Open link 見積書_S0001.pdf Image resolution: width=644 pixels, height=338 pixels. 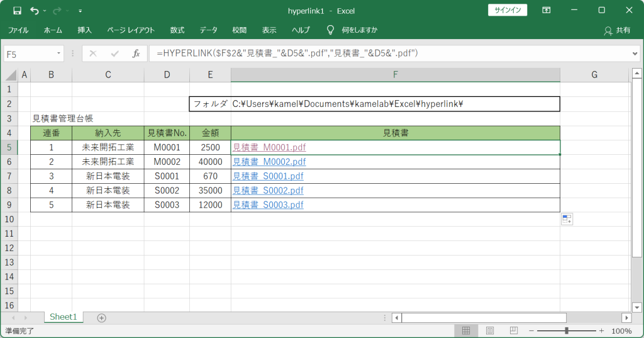click(268, 176)
